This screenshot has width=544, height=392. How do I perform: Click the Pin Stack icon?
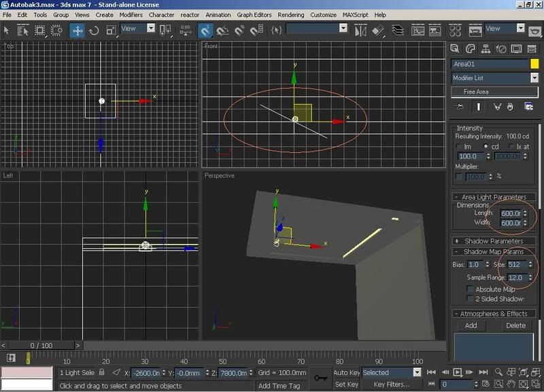tap(459, 107)
